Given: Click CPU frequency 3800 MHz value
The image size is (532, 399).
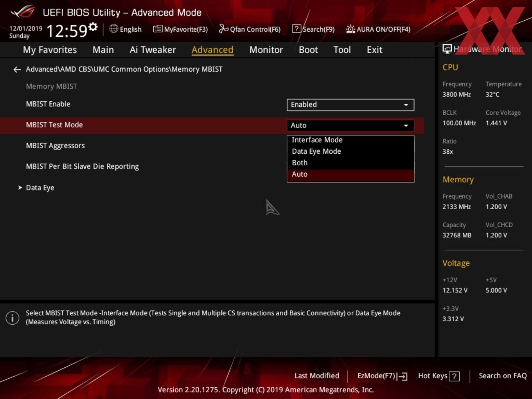Looking at the screenshot, I should coord(457,94).
